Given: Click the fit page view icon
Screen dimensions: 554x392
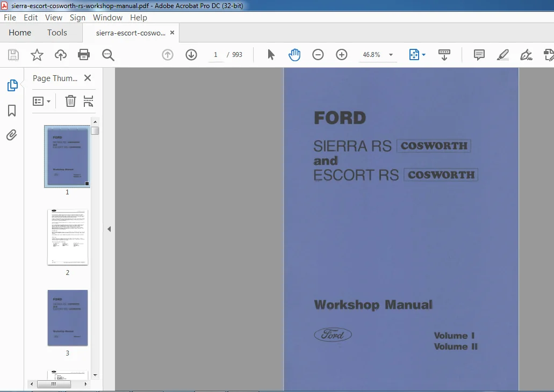Looking at the screenshot, I should (414, 55).
